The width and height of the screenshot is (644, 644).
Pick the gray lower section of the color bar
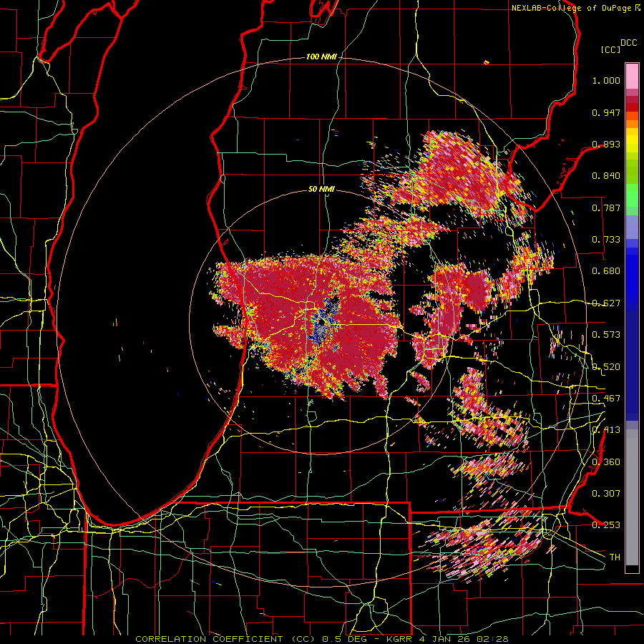click(632, 497)
